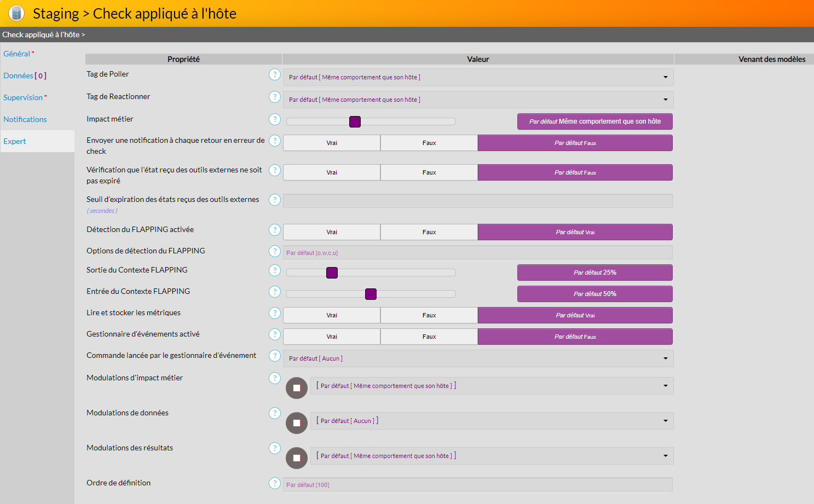Switch to the Notifications tab
Image resolution: width=814 pixels, height=504 pixels.
coord(25,119)
